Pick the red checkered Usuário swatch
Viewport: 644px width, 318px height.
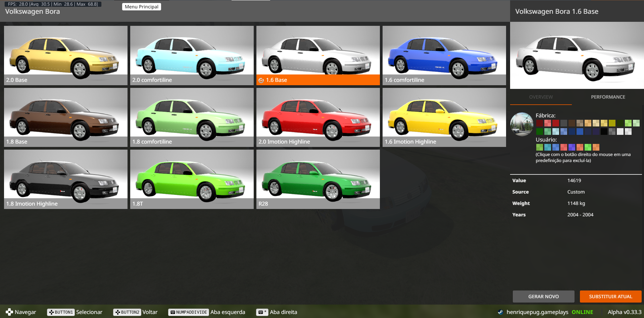(564, 147)
